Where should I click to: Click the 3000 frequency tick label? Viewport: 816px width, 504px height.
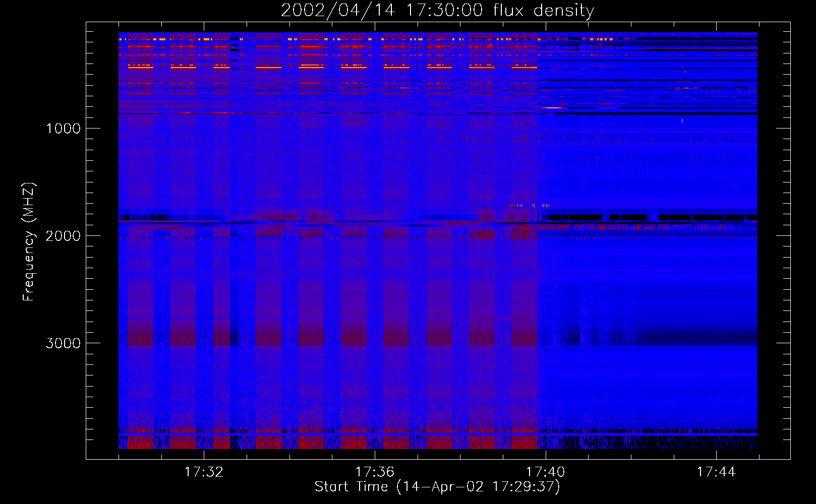(x=63, y=343)
